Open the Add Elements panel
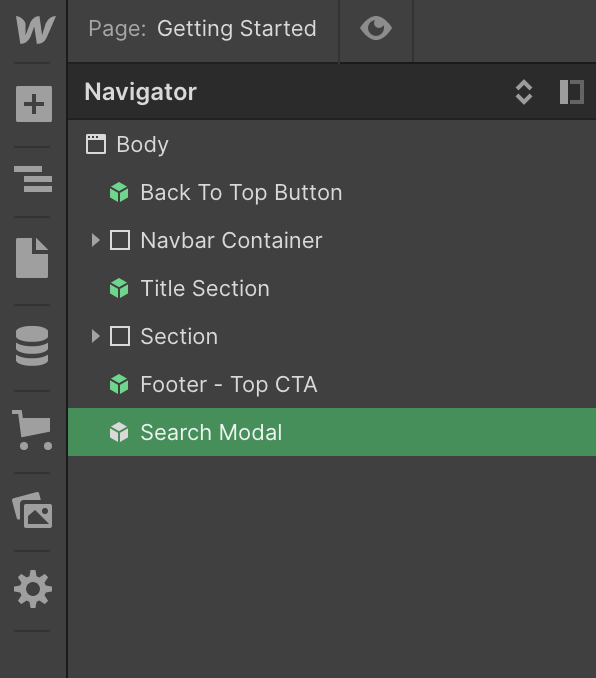The height and width of the screenshot is (678, 596). pyautogui.click(x=34, y=104)
